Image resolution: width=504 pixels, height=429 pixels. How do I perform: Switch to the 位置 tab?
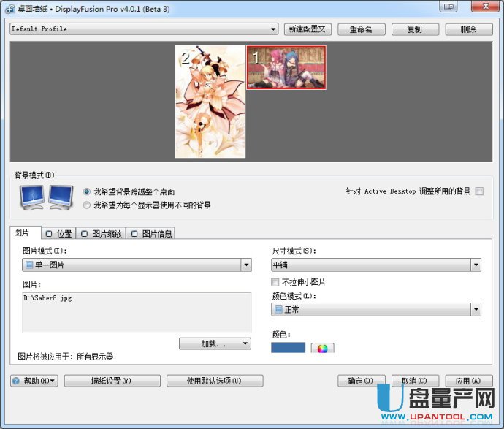59,234
